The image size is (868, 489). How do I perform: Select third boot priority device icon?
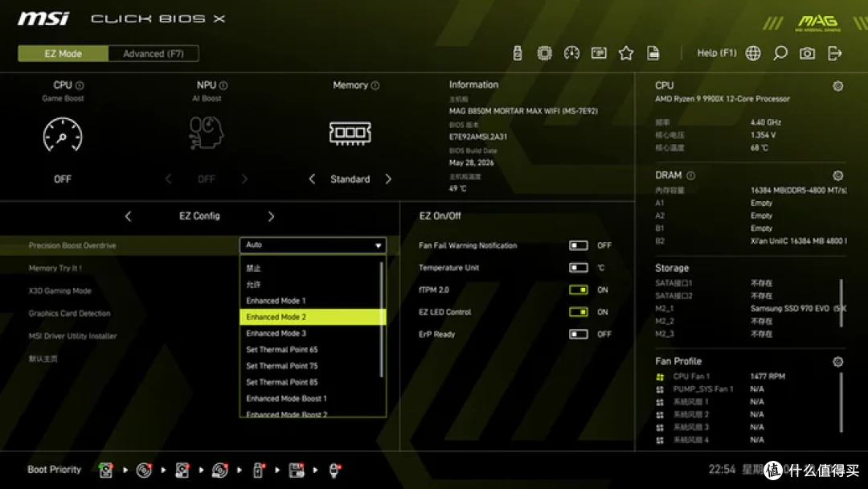pos(182,471)
